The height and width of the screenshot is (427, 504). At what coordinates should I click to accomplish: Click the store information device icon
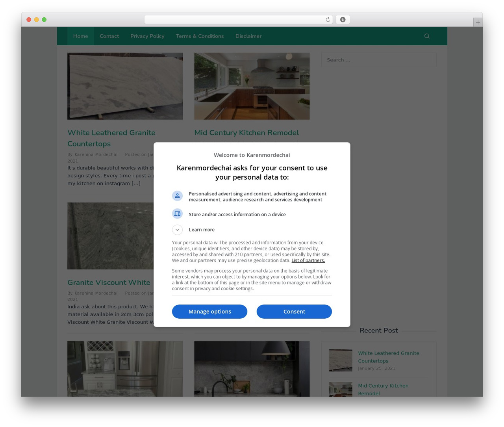tap(177, 213)
